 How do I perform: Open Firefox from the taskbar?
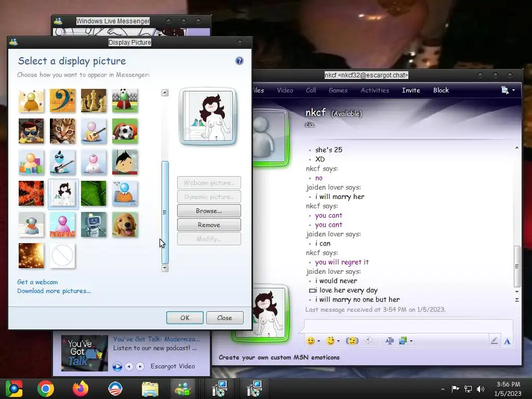tap(81, 389)
